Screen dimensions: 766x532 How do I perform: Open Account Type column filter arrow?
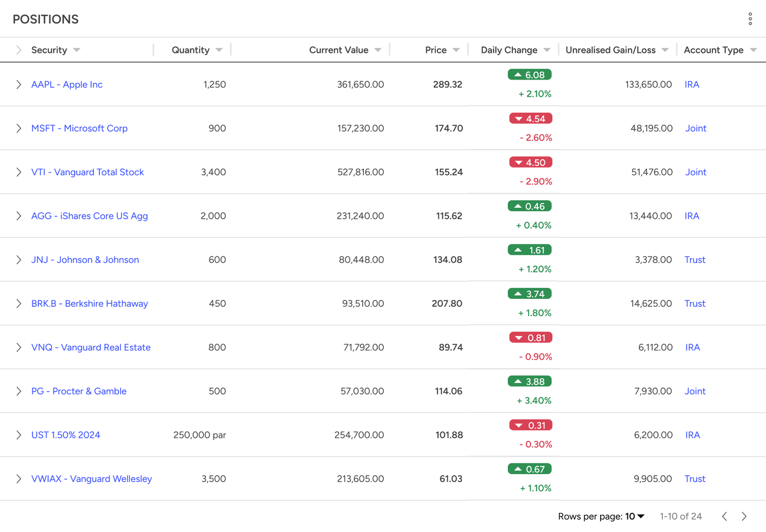[x=753, y=50]
